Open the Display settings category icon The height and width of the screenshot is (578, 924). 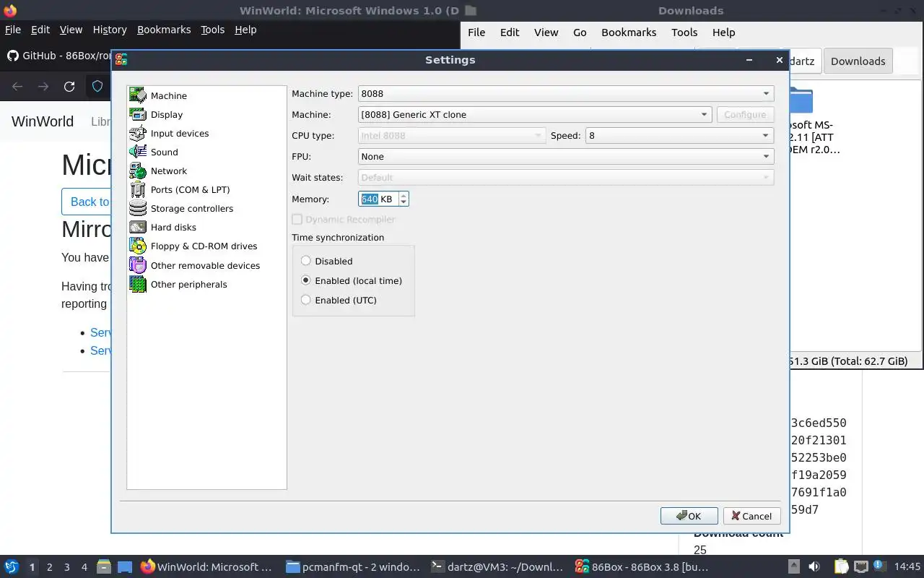click(x=138, y=114)
